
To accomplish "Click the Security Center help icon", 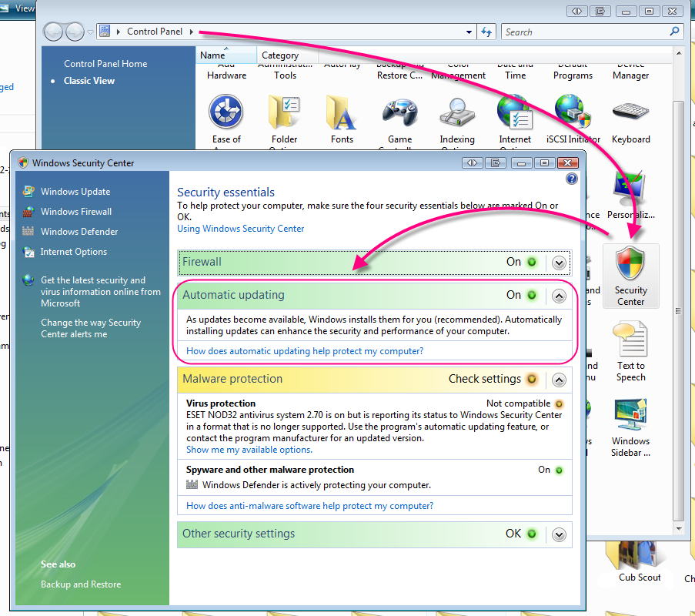I will (571, 179).
